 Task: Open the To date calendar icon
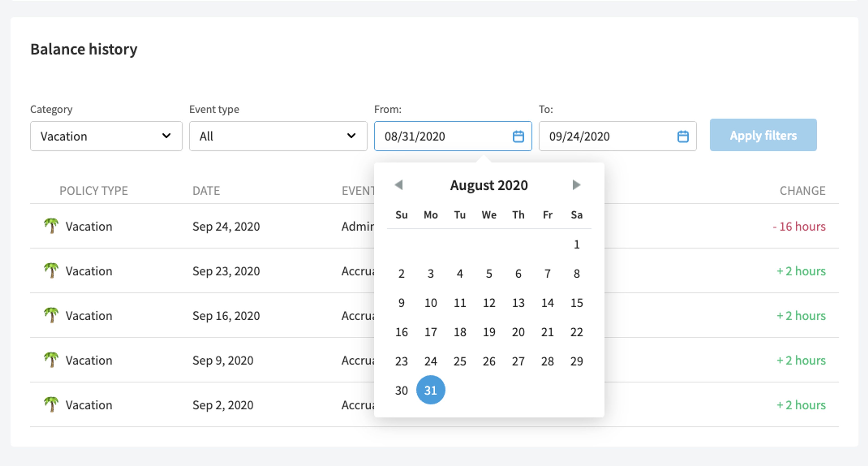[x=683, y=137]
